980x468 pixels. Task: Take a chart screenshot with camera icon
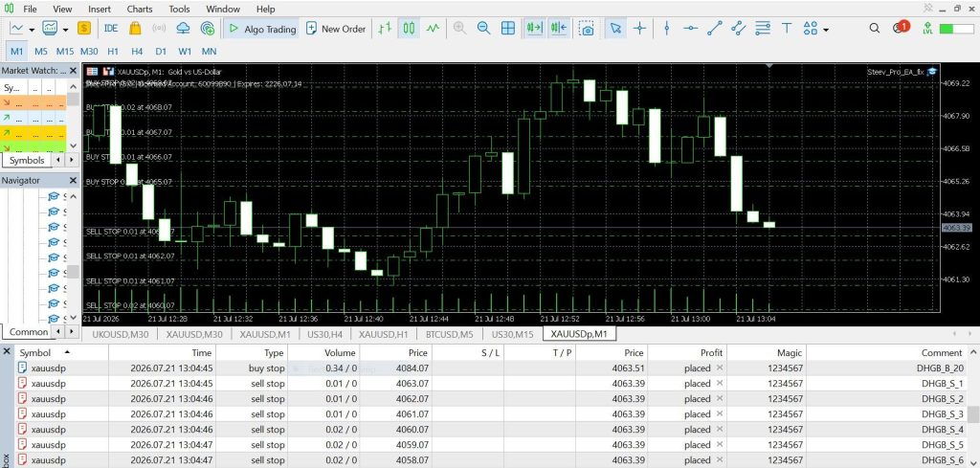click(587, 28)
